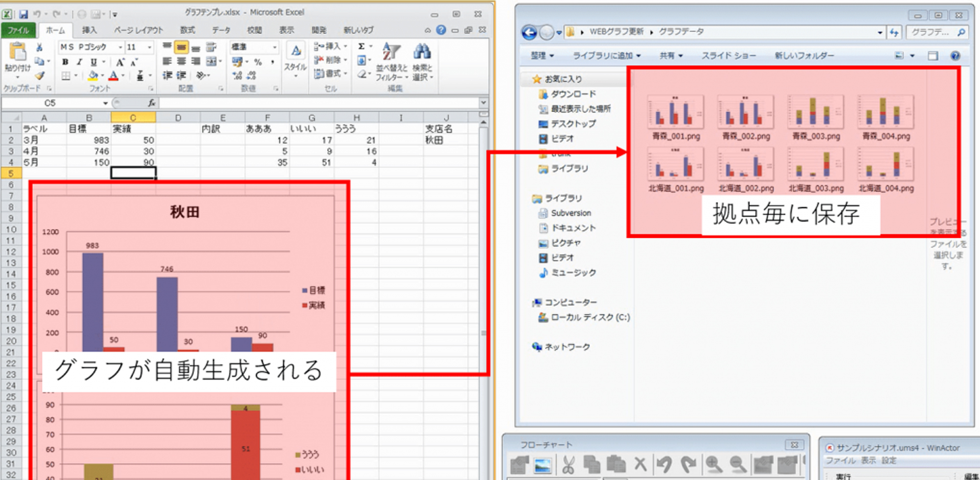Toggle Underline formatting in Excel ribbon
This screenshot has height=480, width=980.
point(93,62)
